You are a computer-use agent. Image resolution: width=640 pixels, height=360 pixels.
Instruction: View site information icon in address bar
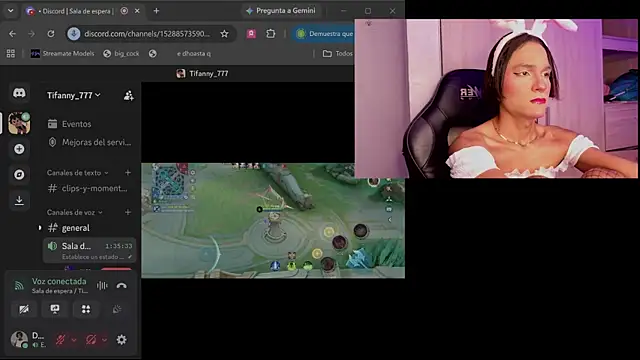point(74,34)
